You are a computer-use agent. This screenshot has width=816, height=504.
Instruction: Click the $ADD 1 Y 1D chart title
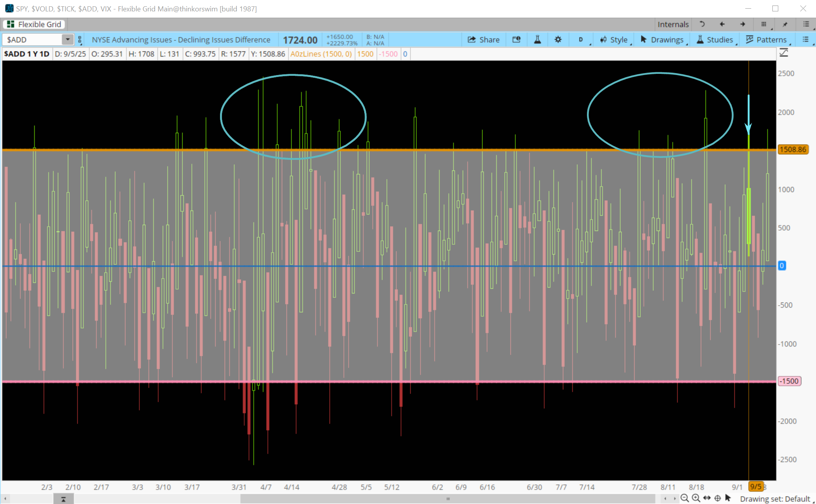(27, 54)
